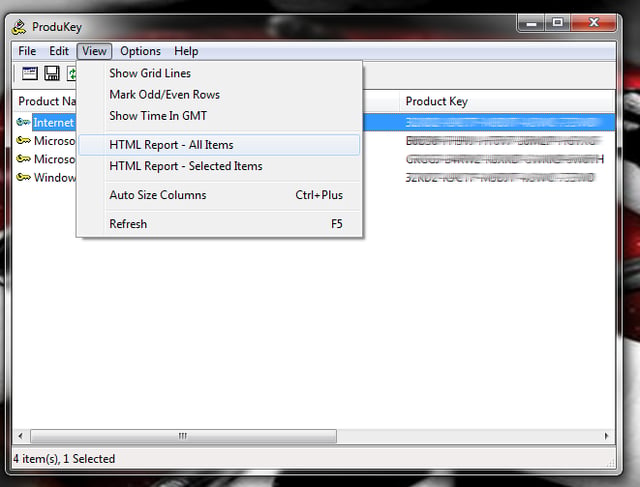Click the blurred key in Window row
640x487 pixels.
point(500,178)
